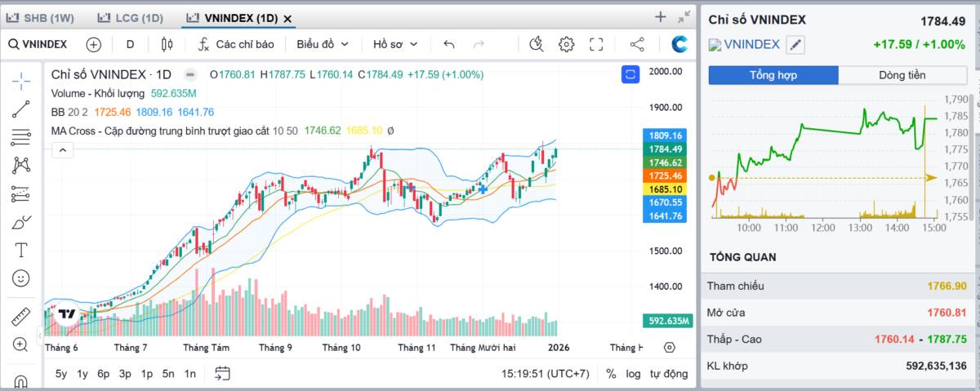The height and width of the screenshot is (391, 980).
Task: Toggle the tự động auto scale
Action: coord(669,374)
